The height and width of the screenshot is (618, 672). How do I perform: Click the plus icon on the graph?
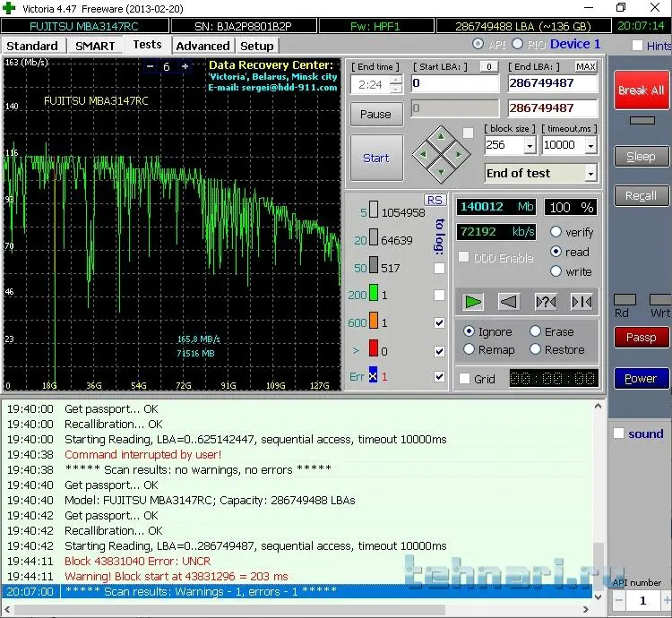coord(185,66)
